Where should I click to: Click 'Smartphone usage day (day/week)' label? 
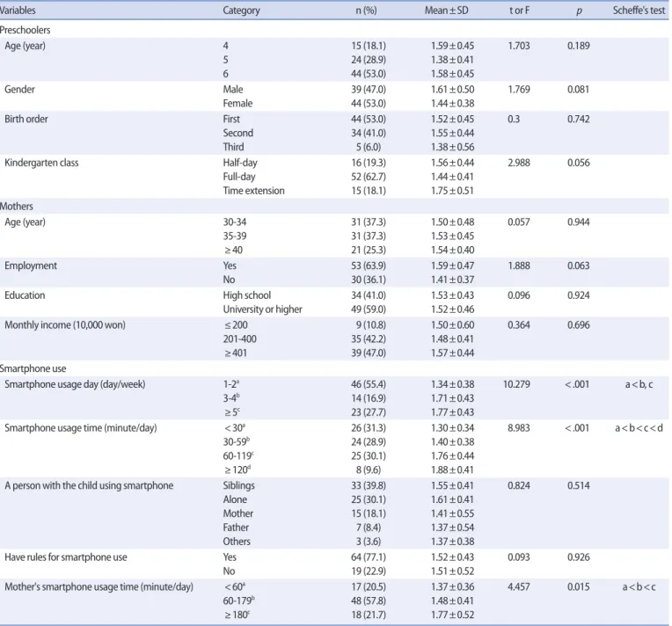(x=75, y=384)
